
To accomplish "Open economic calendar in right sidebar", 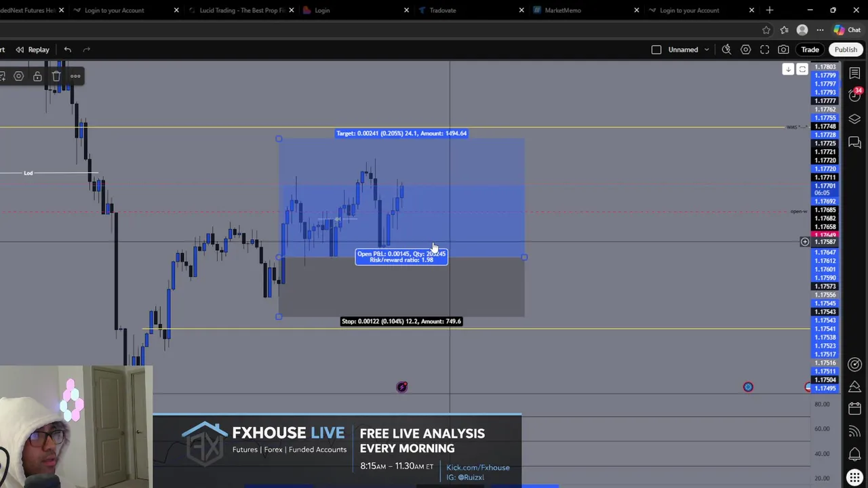I will [x=854, y=409].
